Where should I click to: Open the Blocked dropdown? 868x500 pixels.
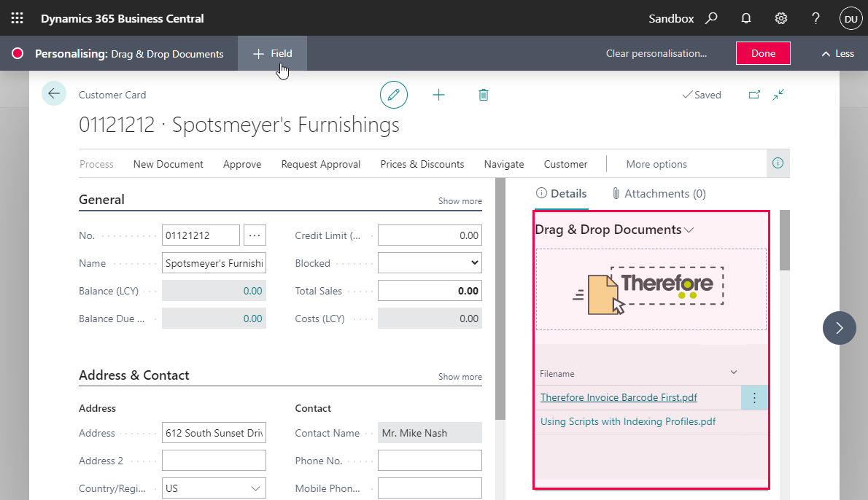pyautogui.click(x=430, y=263)
